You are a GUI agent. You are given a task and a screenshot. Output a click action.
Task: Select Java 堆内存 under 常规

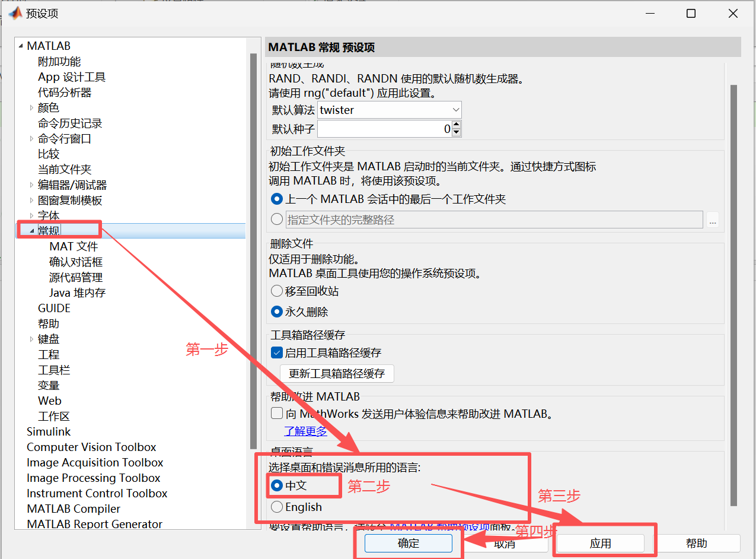click(78, 293)
